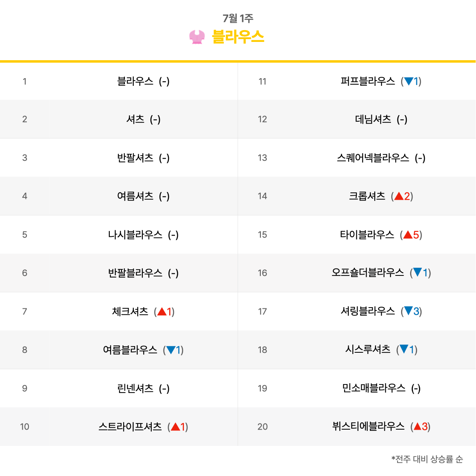This screenshot has height=476, width=476.
Task: Click red up arrow beside 타이블라우스
Action: [408, 235]
